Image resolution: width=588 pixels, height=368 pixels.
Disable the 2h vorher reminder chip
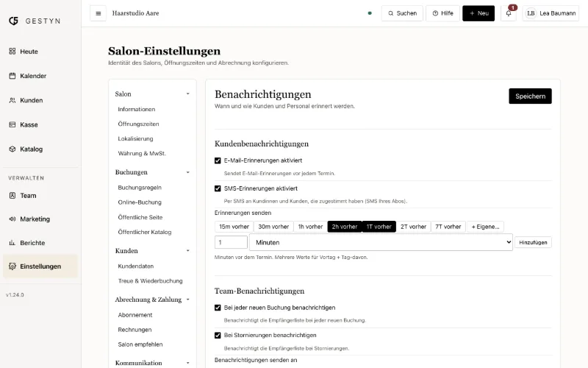click(344, 227)
